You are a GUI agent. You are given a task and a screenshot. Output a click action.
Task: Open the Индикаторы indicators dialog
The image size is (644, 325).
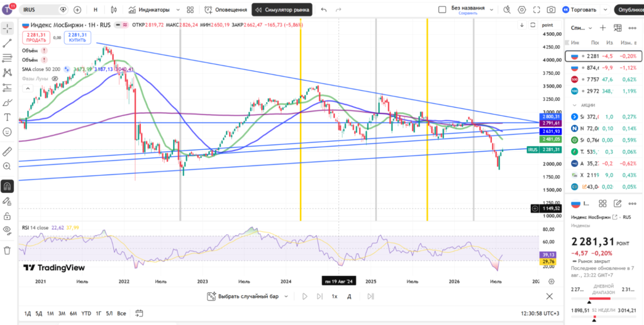tap(148, 9)
